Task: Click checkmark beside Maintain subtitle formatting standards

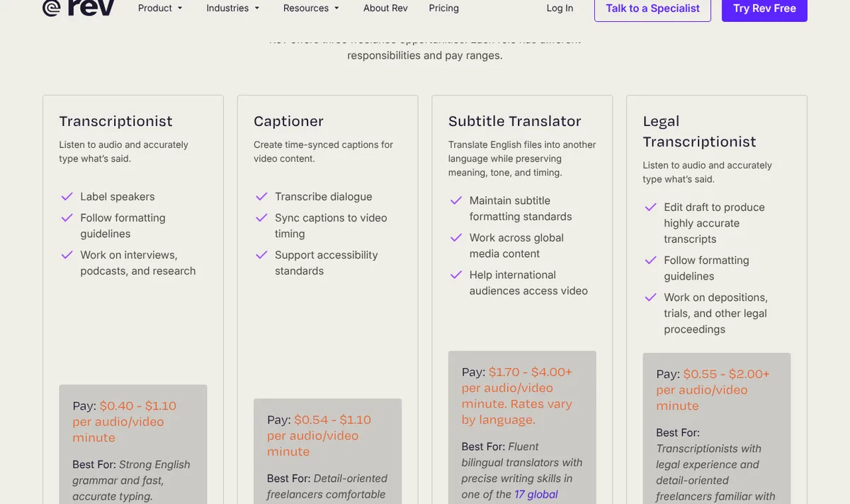Action: pyautogui.click(x=456, y=201)
